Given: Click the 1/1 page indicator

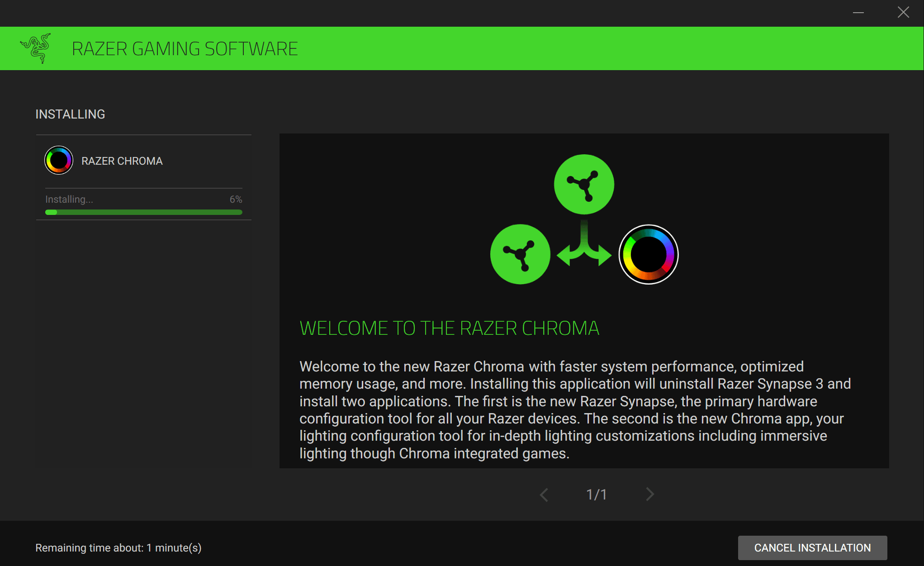Looking at the screenshot, I should tap(596, 495).
